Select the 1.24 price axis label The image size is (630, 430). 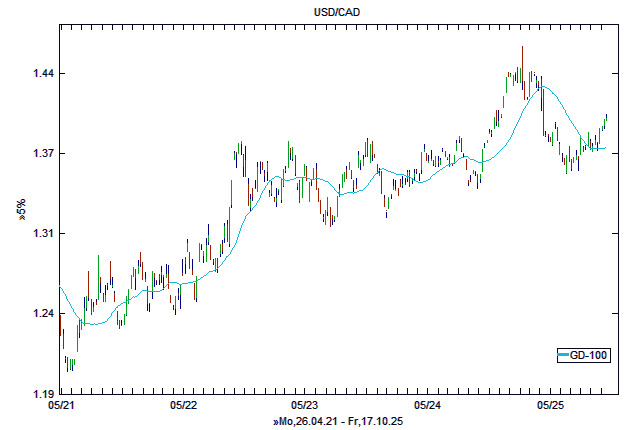(40, 314)
